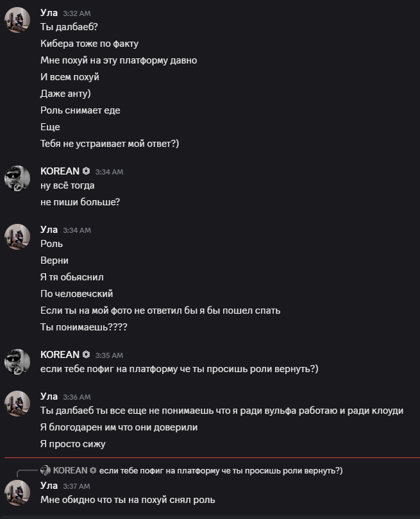Click KOREAN's avatar at 3:34 AM message
The height and width of the screenshot is (519, 420).
[17, 178]
